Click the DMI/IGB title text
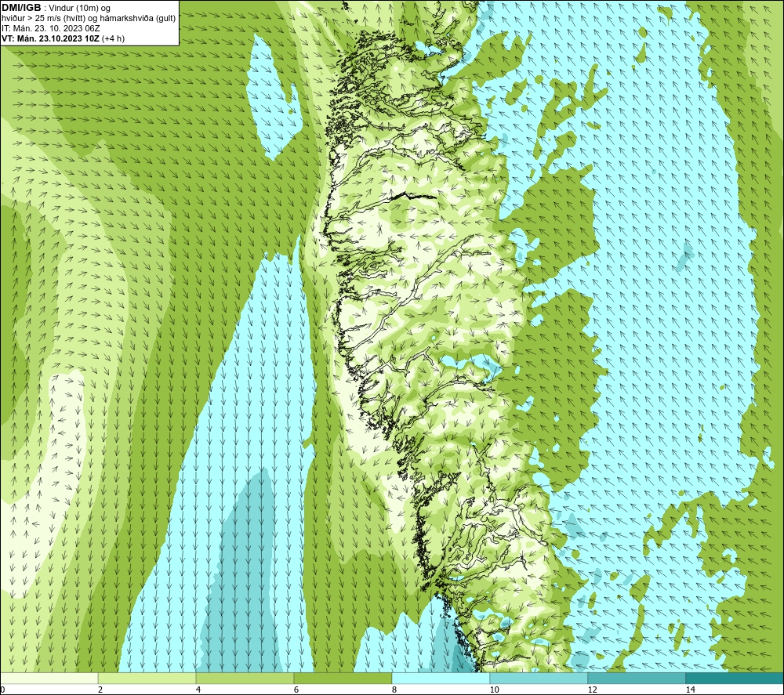Viewport: 784px width, 695px height. click(21, 8)
